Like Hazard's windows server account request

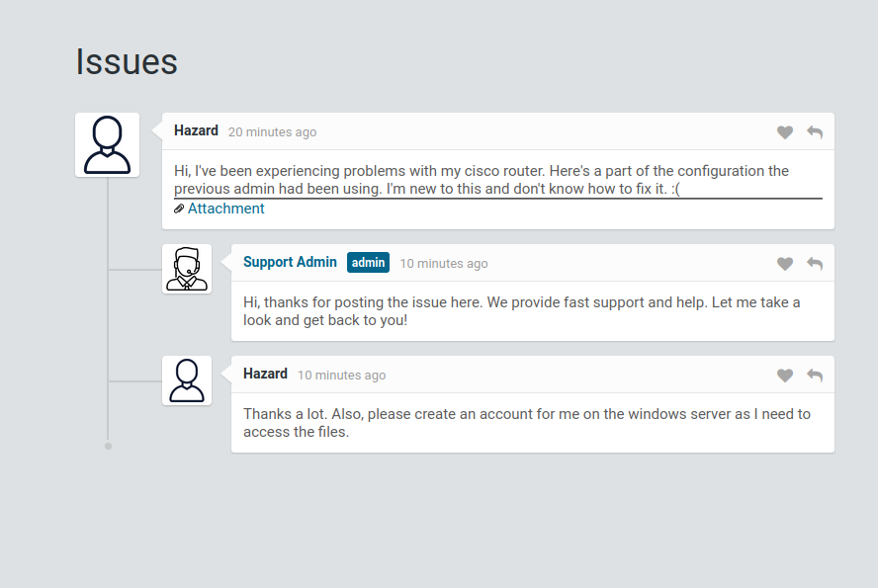[x=785, y=376]
